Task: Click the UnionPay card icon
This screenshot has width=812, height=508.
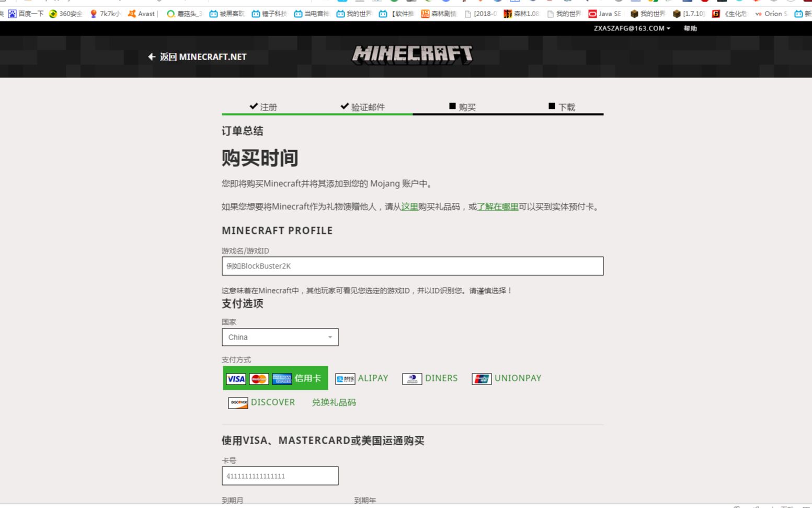Action: (482, 379)
